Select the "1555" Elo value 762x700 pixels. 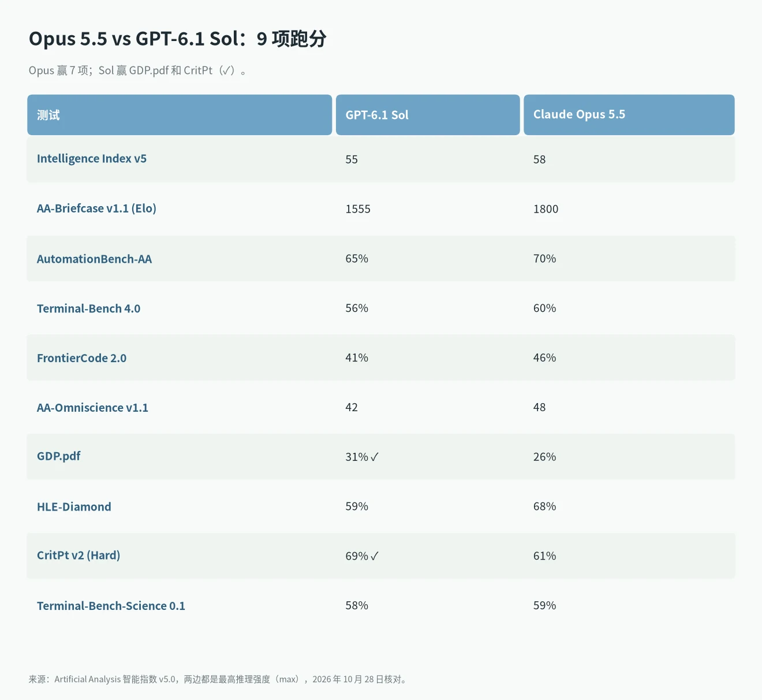(358, 209)
